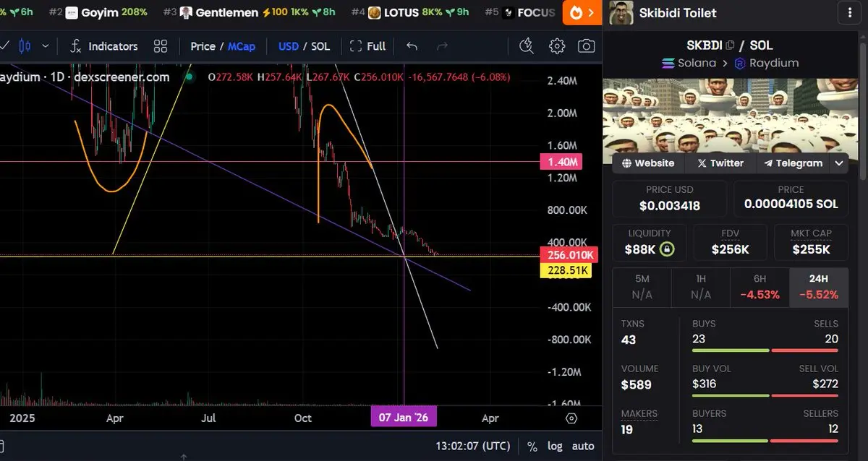Click the MAKERS 19 value

(628, 429)
